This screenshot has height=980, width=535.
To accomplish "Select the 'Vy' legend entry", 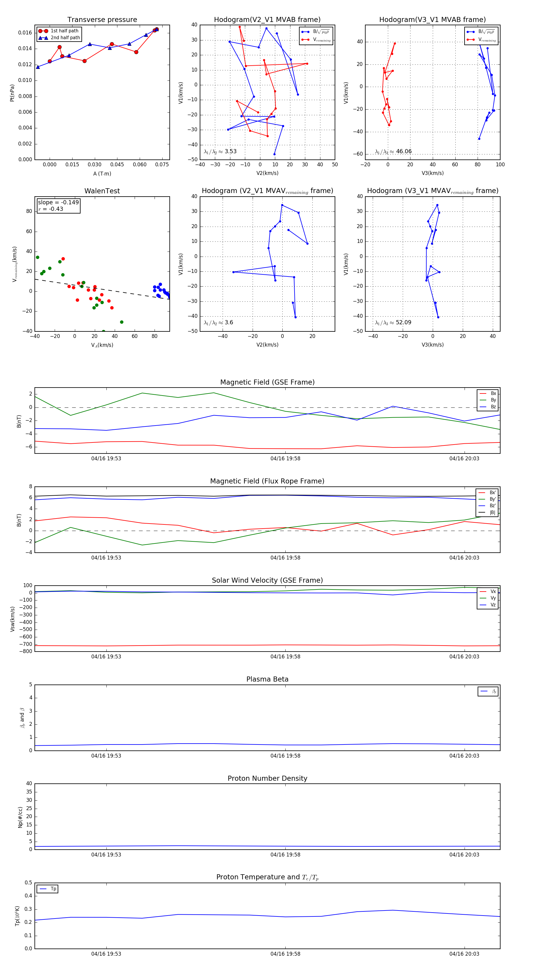I will (488, 598).
